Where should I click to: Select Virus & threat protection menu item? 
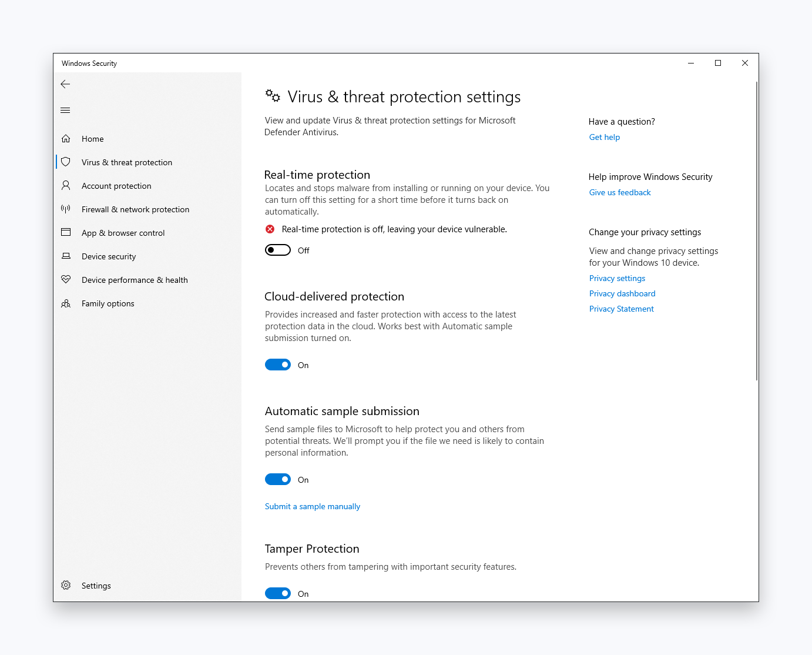tap(149, 162)
